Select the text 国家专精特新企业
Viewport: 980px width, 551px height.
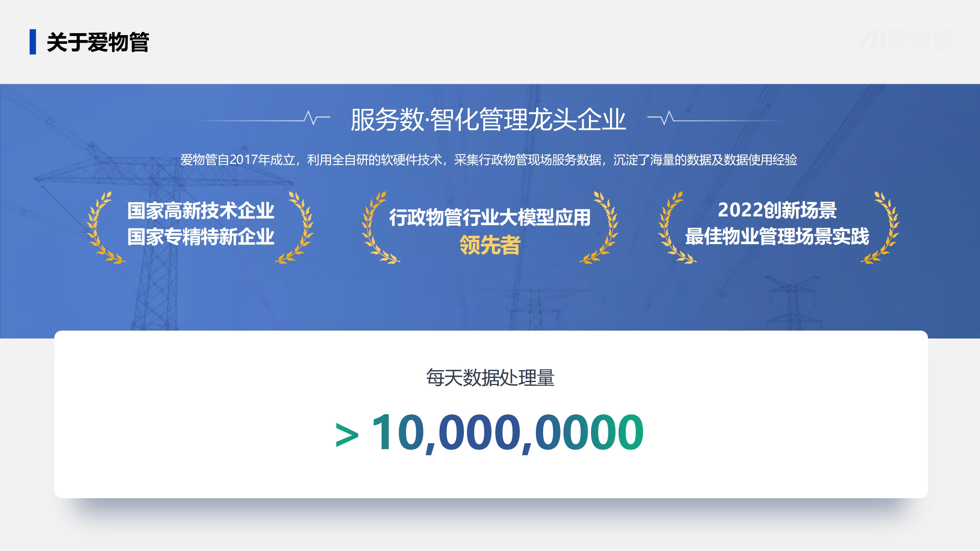[201, 237]
